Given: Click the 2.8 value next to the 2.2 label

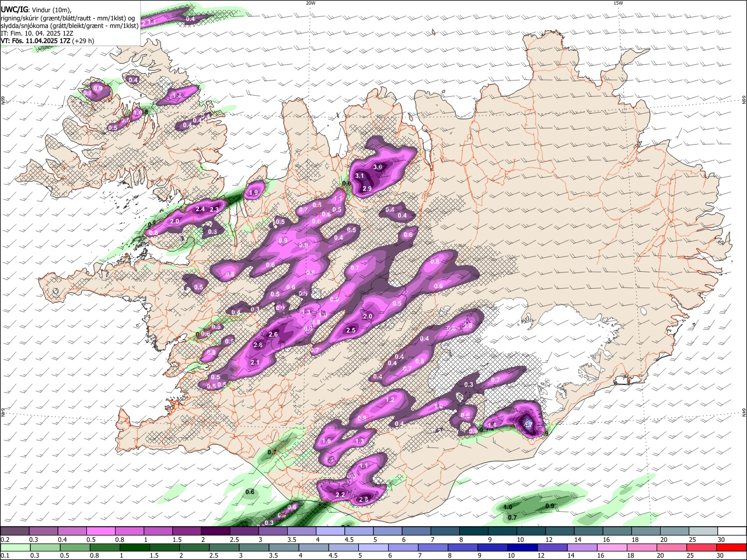Looking at the screenshot, I should [364, 499].
